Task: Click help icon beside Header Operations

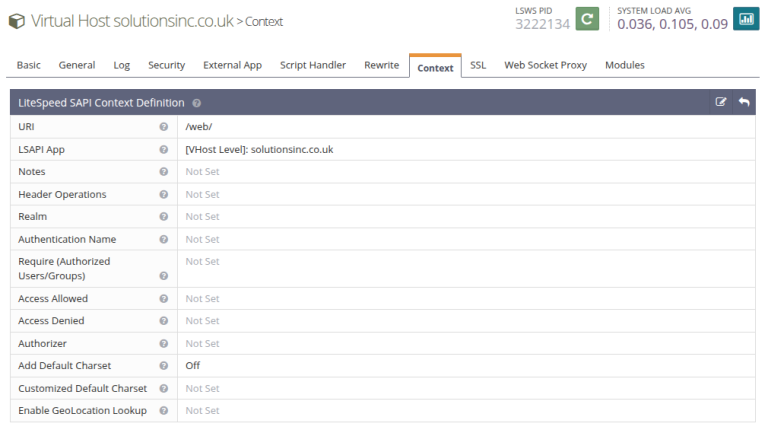Action: pyautogui.click(x=163, y=195)
